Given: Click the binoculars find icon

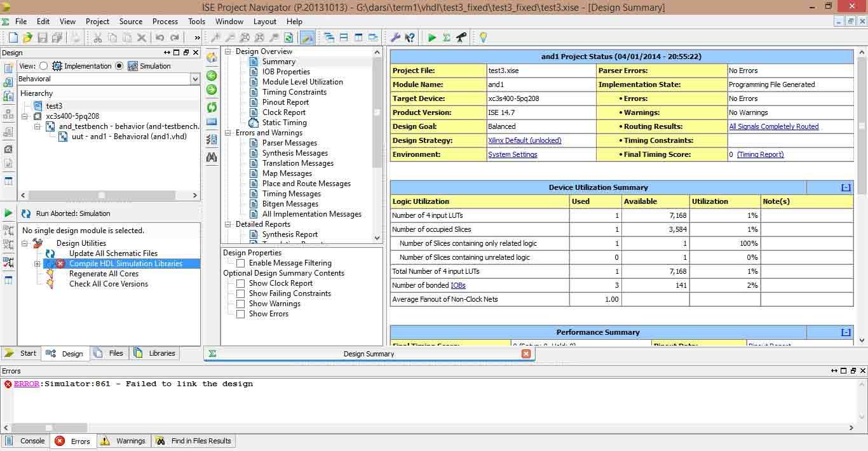Looking at the screenshot, I should [x=212, y=157].
